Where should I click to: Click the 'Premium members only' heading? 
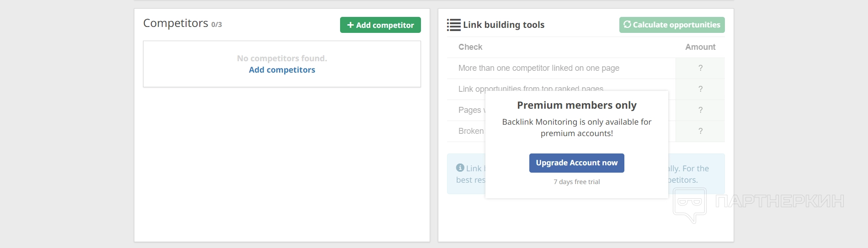coord(577,105)
